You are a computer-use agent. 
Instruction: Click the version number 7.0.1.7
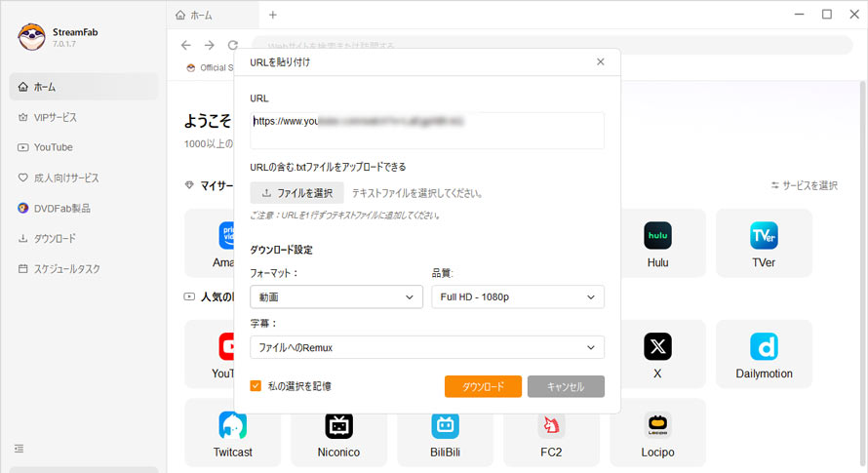click(64, 44)
